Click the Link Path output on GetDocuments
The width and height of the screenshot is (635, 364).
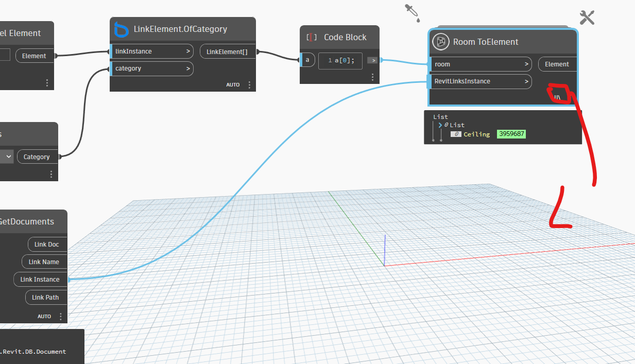(x=45, y=297)
